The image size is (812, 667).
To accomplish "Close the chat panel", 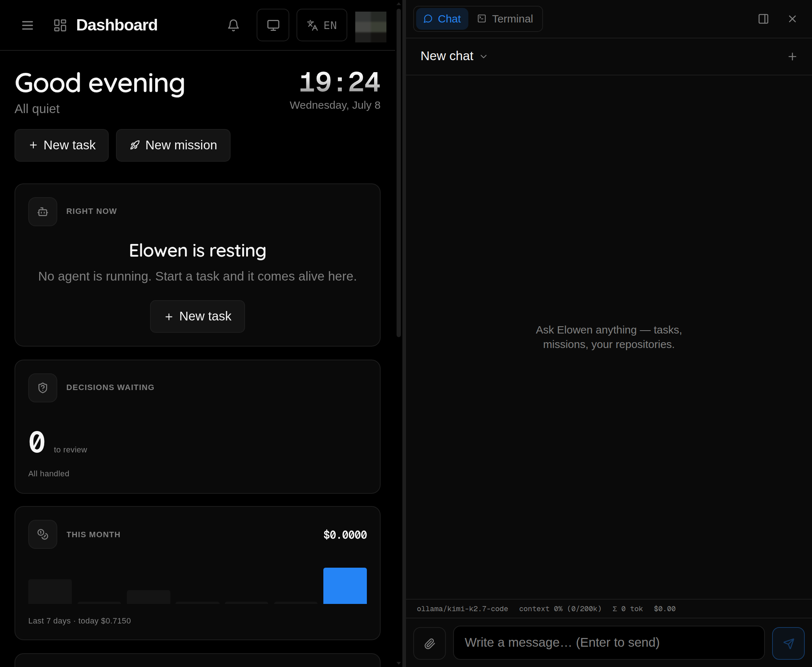I will tap(792, 19).
